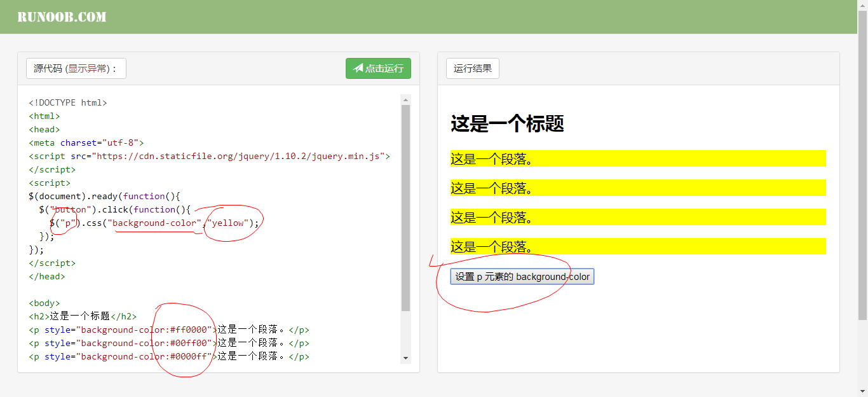868x397 pixels.
Task: Click the page scrollbar up arrow
Action: (x=862, y=5)
